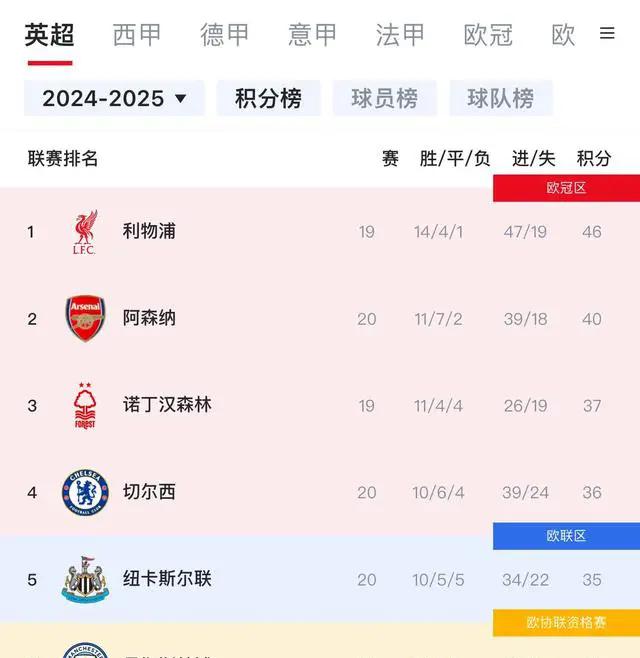Click the season dropdown arrow
This screenshot has width=640, height=658.
pyautogui.click(x=180, y=99)
